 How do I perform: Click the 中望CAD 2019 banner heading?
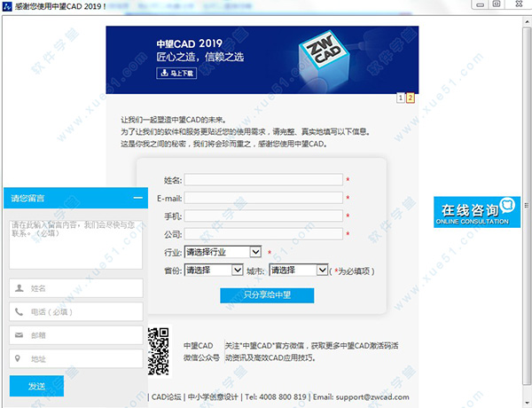click(190, 43)
